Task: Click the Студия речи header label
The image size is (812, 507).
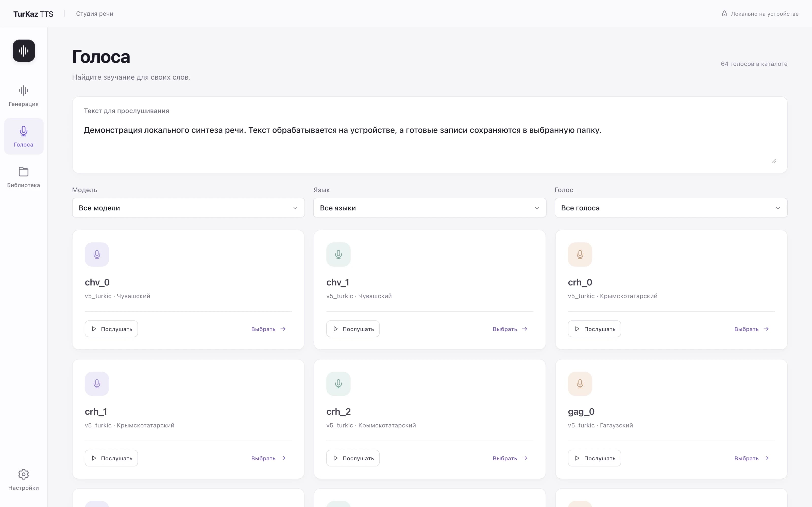Action: pyautogui.click(x=95, y=14)
